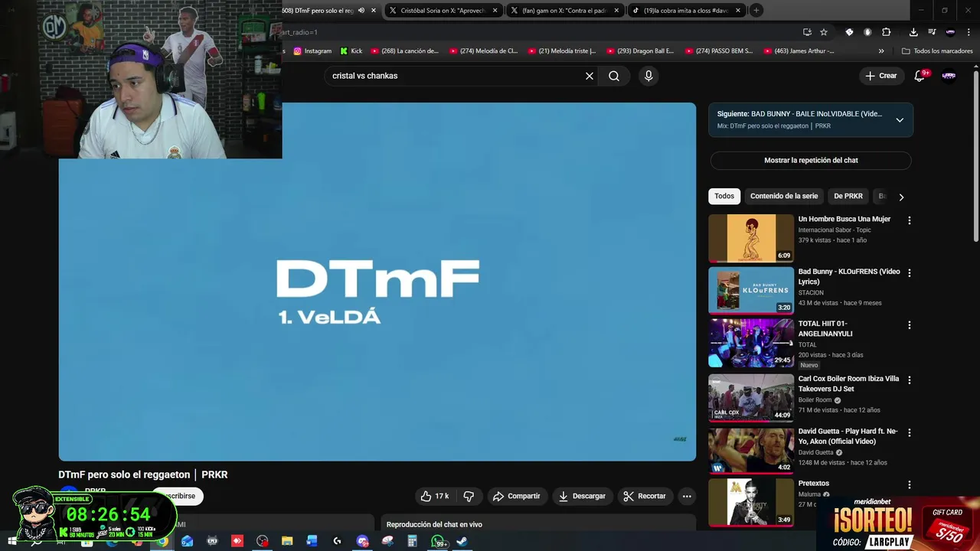Switch to la cobra imita TikTok tab
980x551 pixels.
(686, 11)
